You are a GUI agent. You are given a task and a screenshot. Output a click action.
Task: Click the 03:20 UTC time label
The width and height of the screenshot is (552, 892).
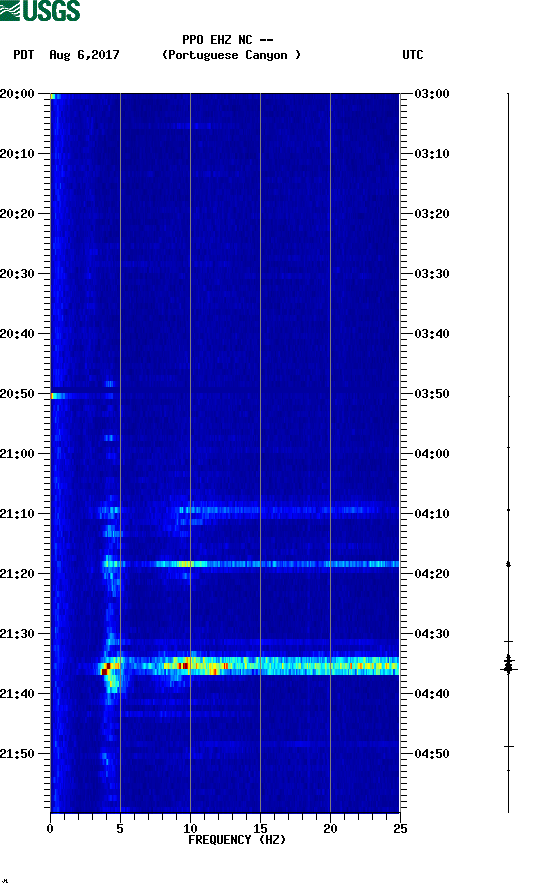pos(432,214)
